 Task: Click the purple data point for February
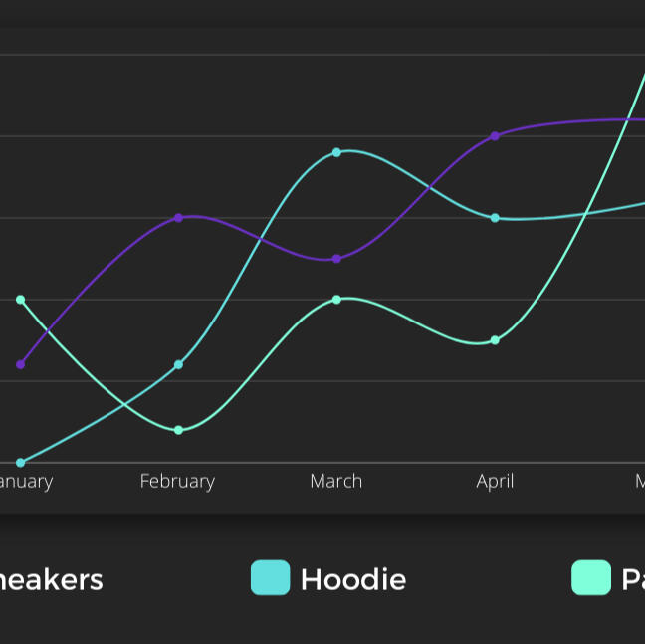click(x=178, y=217)
